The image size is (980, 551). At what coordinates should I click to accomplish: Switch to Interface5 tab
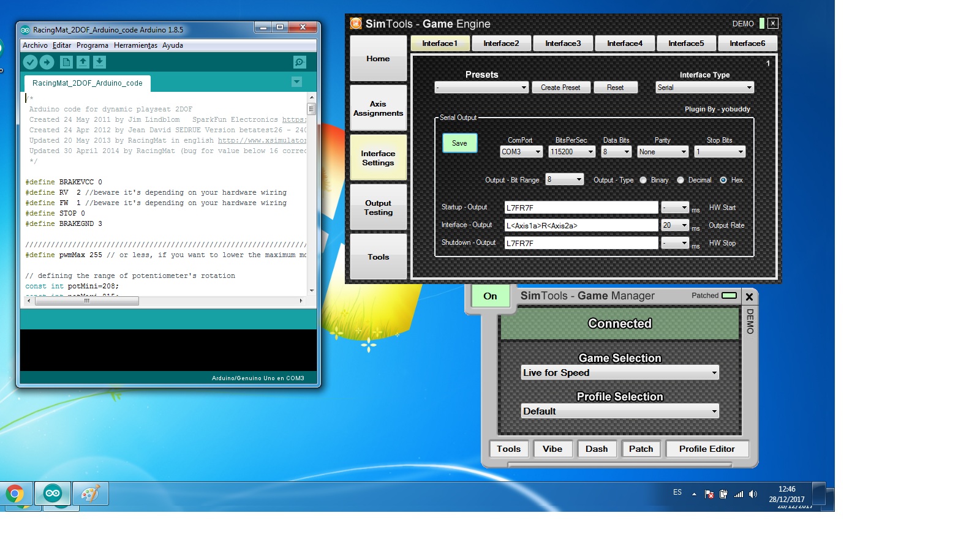pos(686,43)
